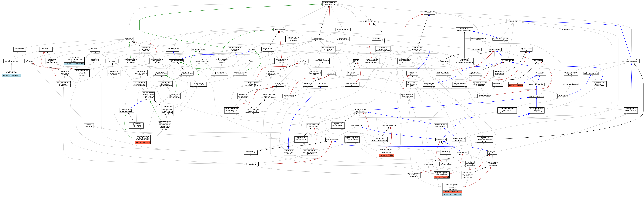Screen dimensions: 644x197
Task: Select the 'neuron development' node
Action: click(x=537, y=96)
